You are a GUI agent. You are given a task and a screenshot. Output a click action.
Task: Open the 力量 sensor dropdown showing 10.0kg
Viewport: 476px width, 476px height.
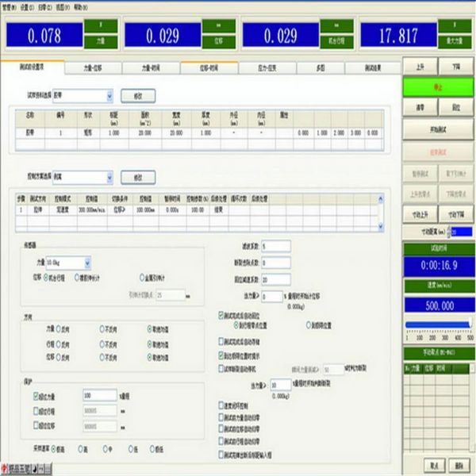pos(87,262)
